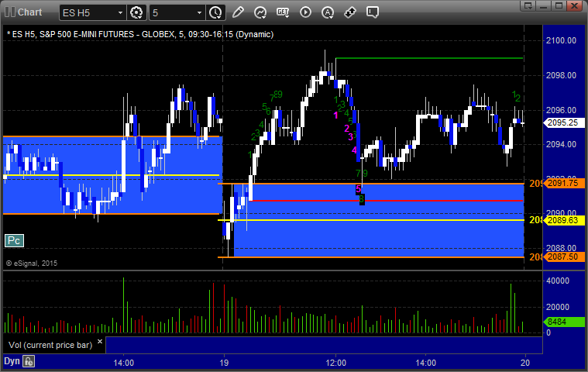Toggle the lock icon beside Dyn
The image size is (588, 372).
[29, 361]
